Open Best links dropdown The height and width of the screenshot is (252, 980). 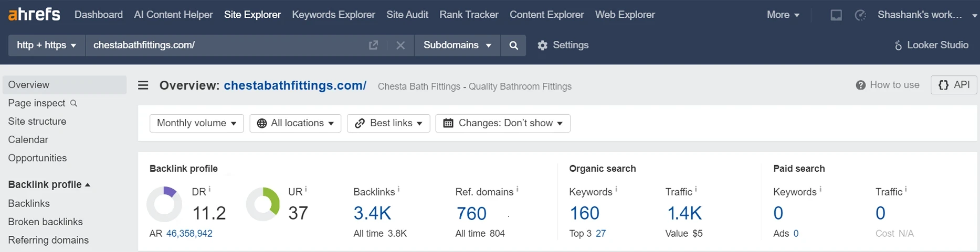click(x=388, y=123)
